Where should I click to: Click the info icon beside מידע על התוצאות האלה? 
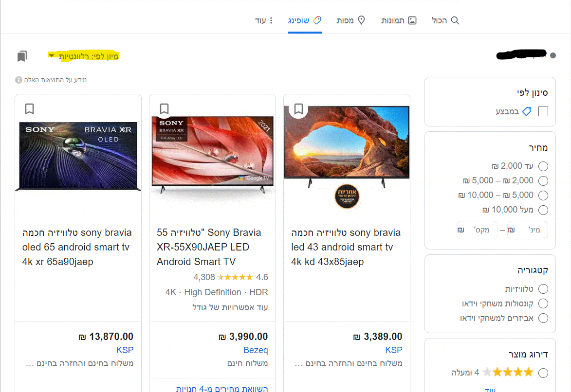click(x=18, y=80)
